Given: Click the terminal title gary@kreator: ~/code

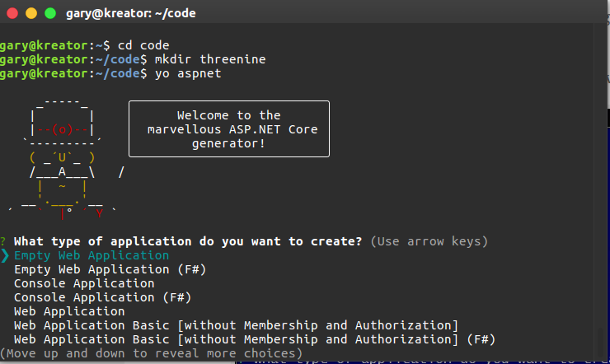Looking at the screenshot, I should click(x=131, y=13).
